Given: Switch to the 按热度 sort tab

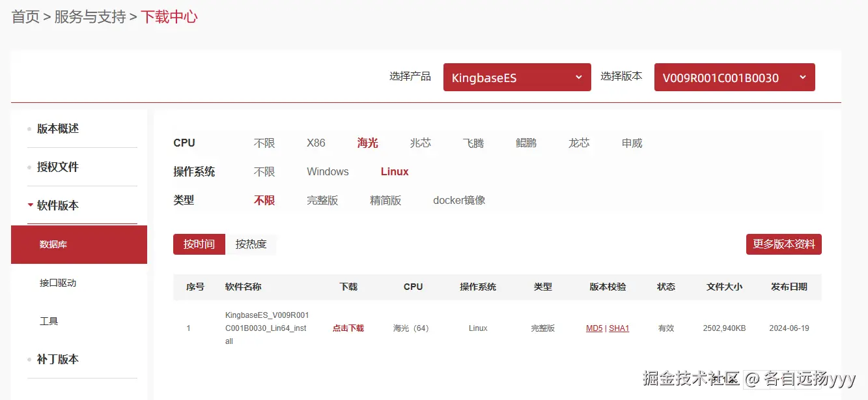Looking at the screenshot, I should coord(251,244).
